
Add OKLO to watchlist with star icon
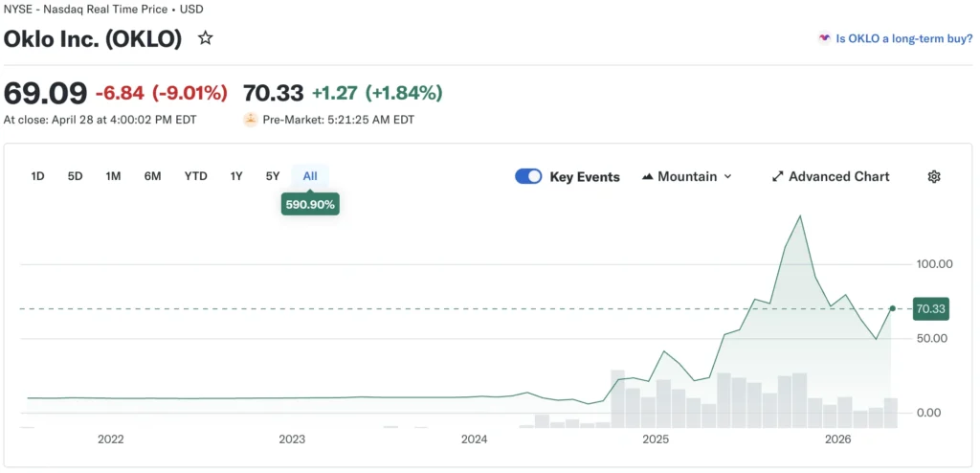[x=205, y=39]
